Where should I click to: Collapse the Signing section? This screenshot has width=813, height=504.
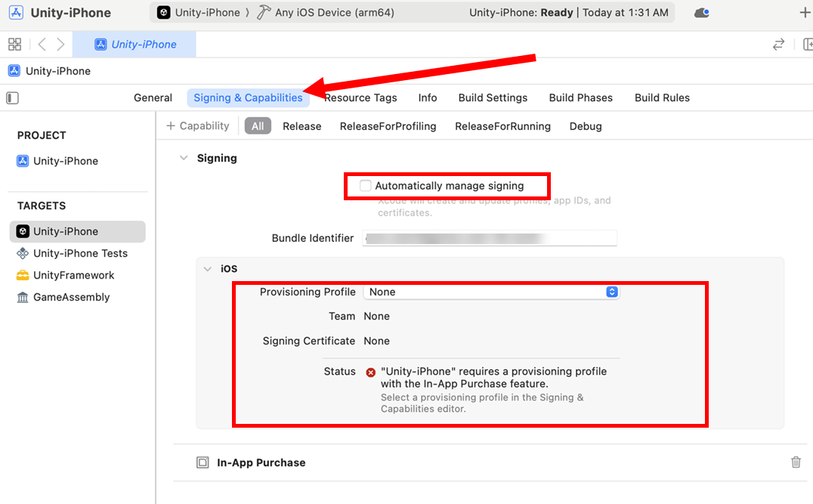point(184,158)
